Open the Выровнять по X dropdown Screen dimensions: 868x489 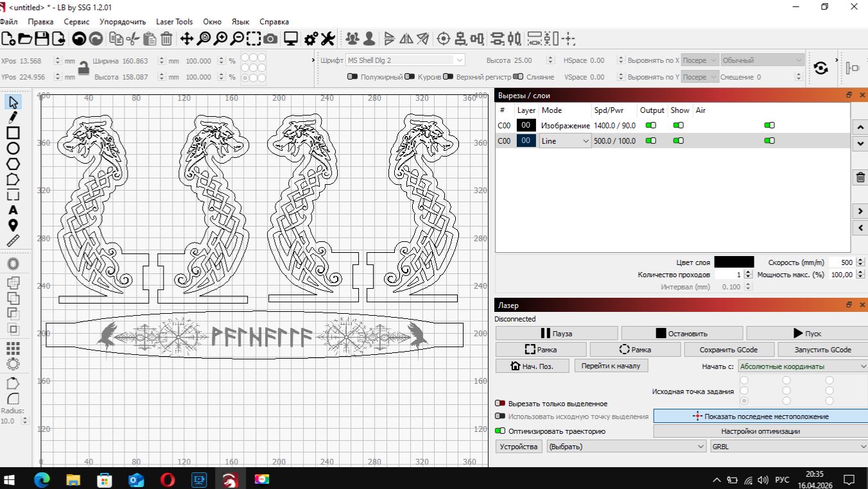pyautogui.click(x=700, y=60)
